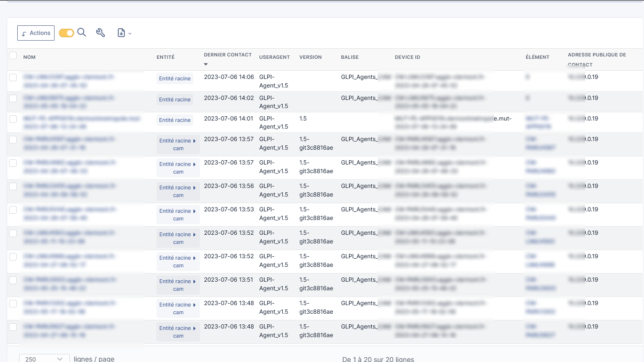Viewport: 644px width, 362px height.
Task: Click the wrench icon in the toolbar
Action: click(x=100, y=33)
